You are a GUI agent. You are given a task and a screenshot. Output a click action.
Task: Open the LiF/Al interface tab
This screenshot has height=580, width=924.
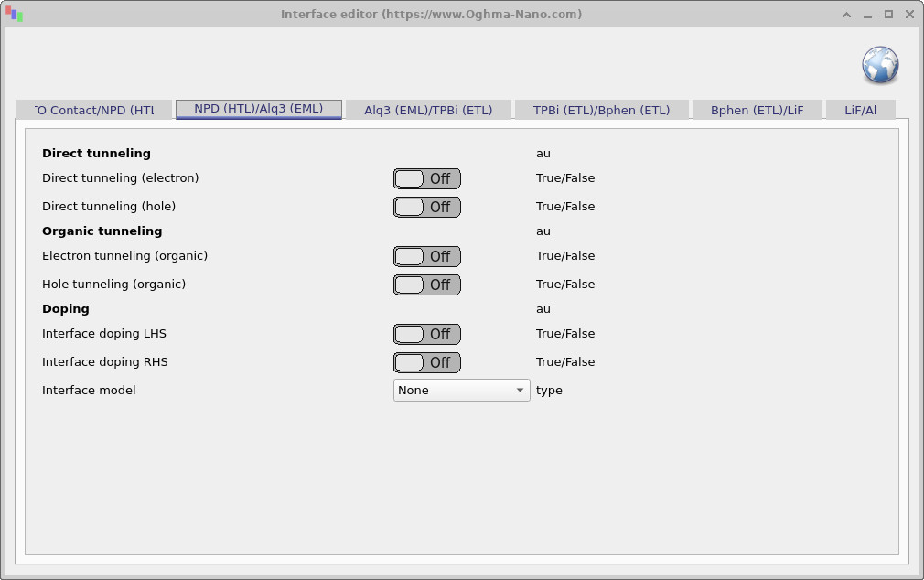pos(860,109)
